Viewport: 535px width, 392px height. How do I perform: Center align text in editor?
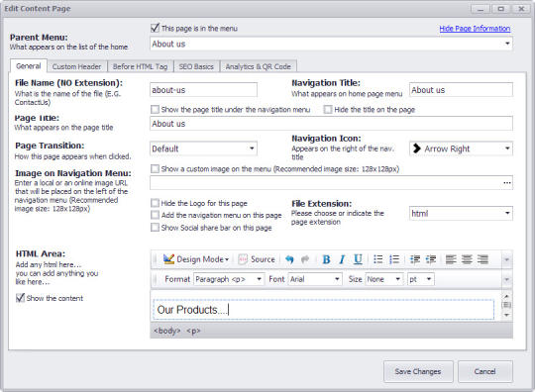pos(467,259)
